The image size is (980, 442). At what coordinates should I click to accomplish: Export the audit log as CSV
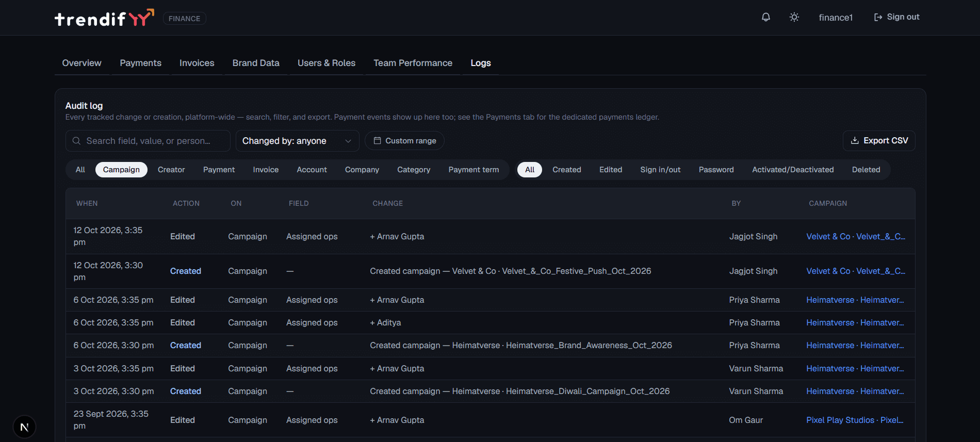coord(879,140)
